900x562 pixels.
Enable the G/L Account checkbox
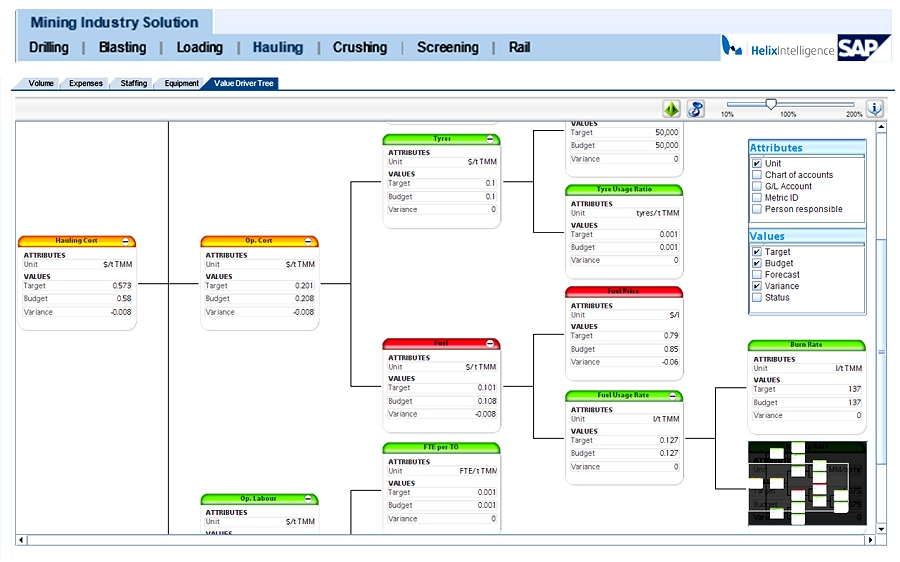(757, 187)
